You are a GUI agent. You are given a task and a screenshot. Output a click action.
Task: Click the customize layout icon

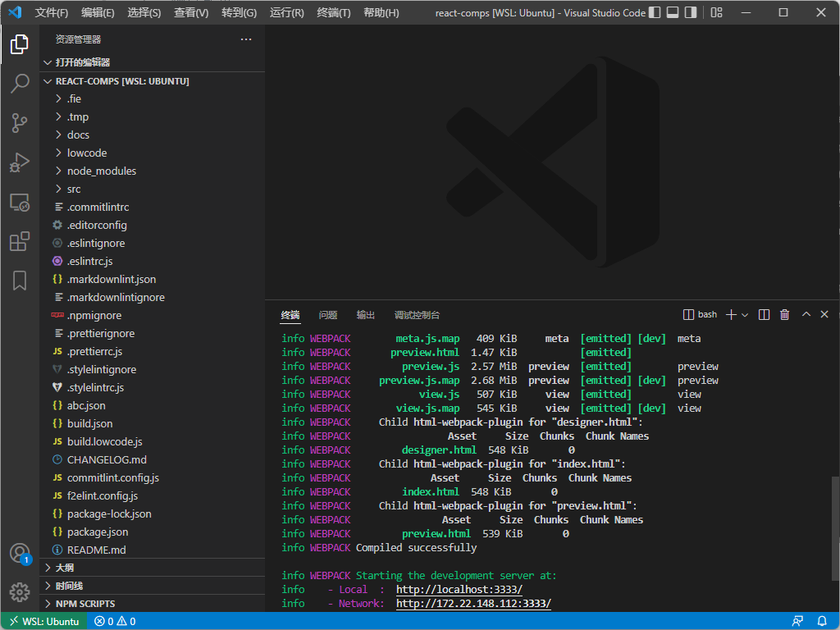(x=716, y=12)
